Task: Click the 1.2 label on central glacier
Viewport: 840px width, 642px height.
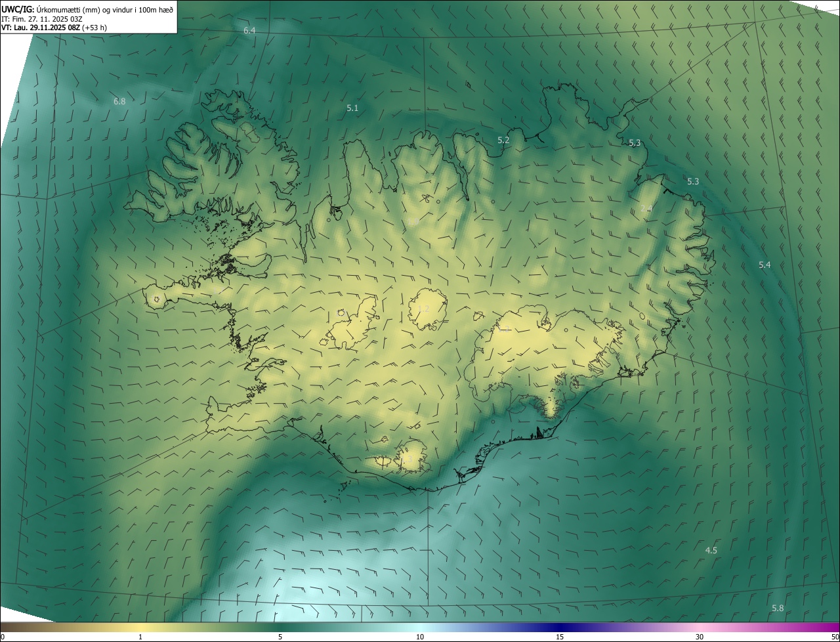Action: [x=424, y=309]
